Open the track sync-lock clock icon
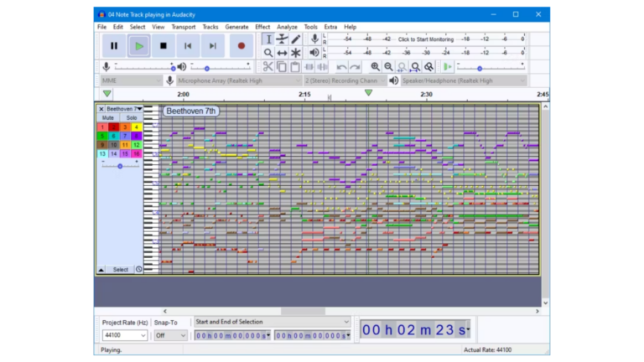This screenshot has height=362, width=644. [x=139, y=270]
